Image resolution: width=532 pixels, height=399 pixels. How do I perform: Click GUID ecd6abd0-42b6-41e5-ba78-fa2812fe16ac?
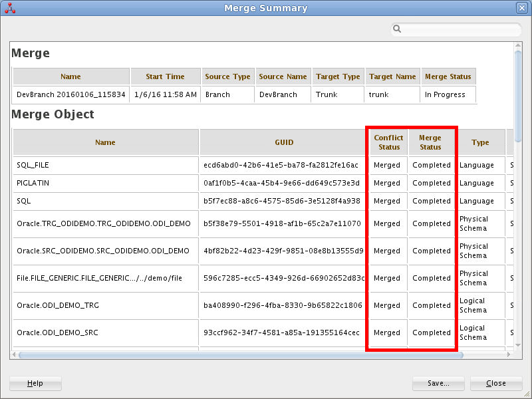point(284,165)
